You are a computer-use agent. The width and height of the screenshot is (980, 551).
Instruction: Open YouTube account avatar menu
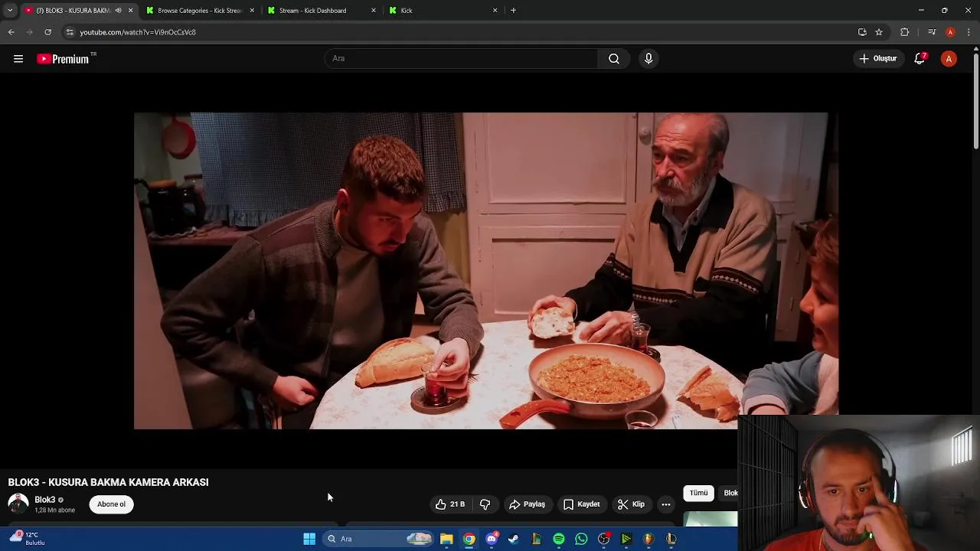coord(949,59)
